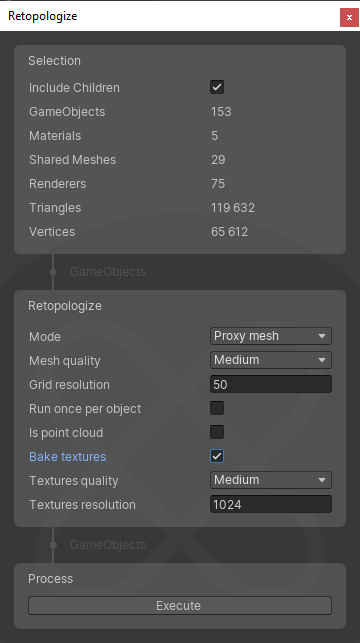Enable the Is point cloud checkbox
Screen dimensions: 360x643
[x=217, y=432]
